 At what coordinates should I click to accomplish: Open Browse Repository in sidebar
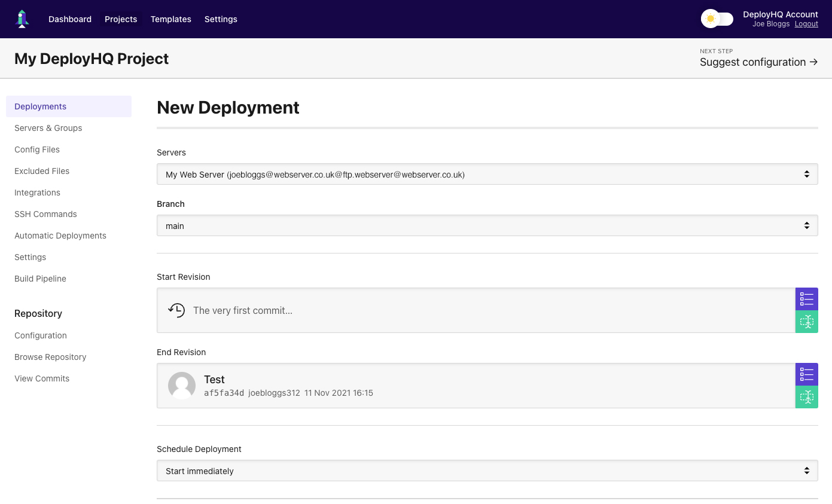click(x=50, y=357)
